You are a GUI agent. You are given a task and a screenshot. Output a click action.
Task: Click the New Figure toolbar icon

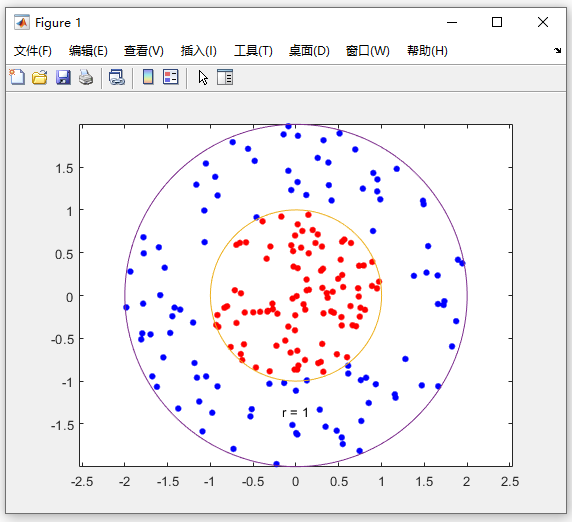pyautogui.click(x=17, y=77)
